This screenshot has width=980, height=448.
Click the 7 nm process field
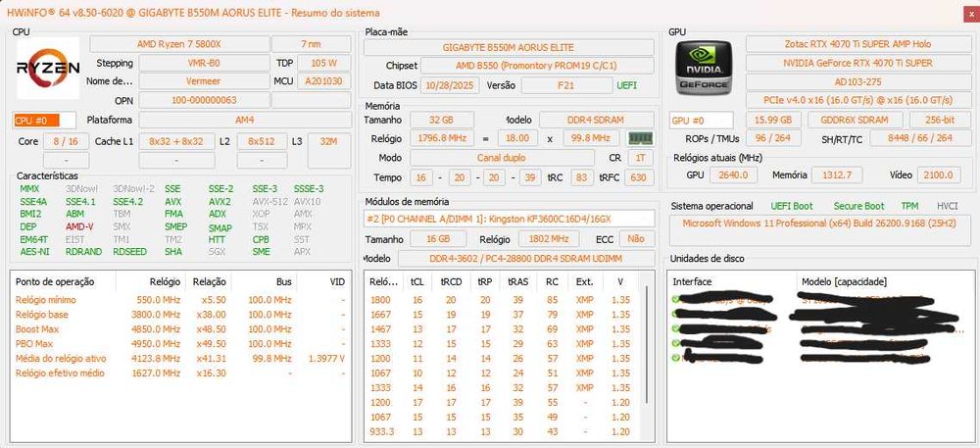(312, 44)
